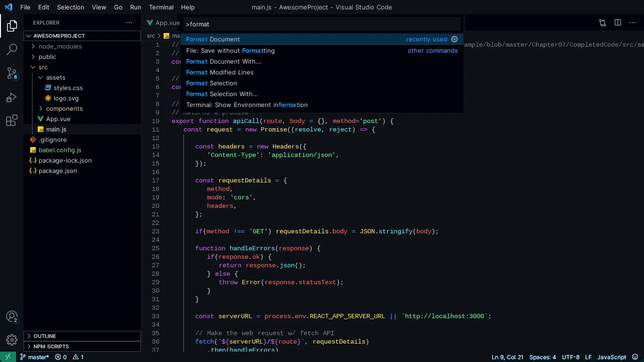Choose Format Document With... command
Viewport: 644px width, 362px height.
pos(322,61)
